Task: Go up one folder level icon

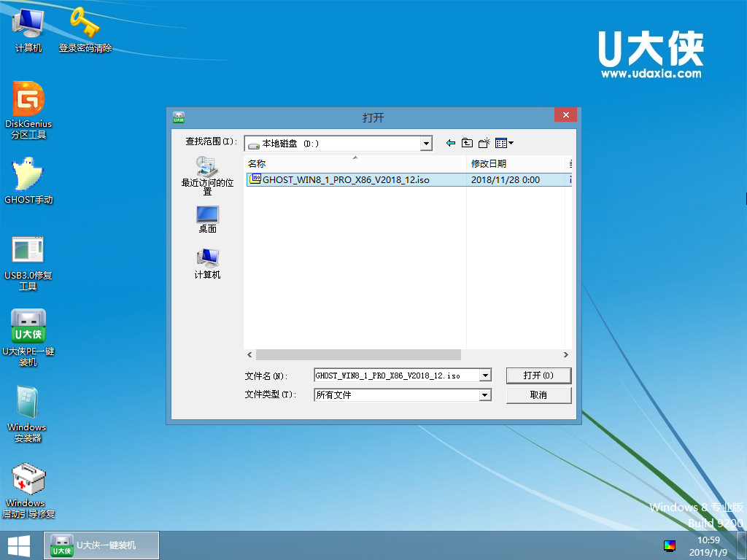Action: (x=467, y=143)
